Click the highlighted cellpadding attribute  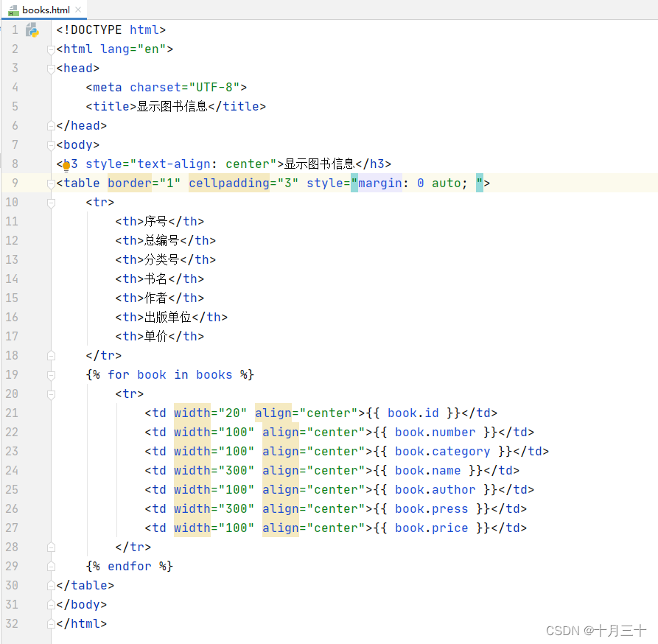click(228, 183)
